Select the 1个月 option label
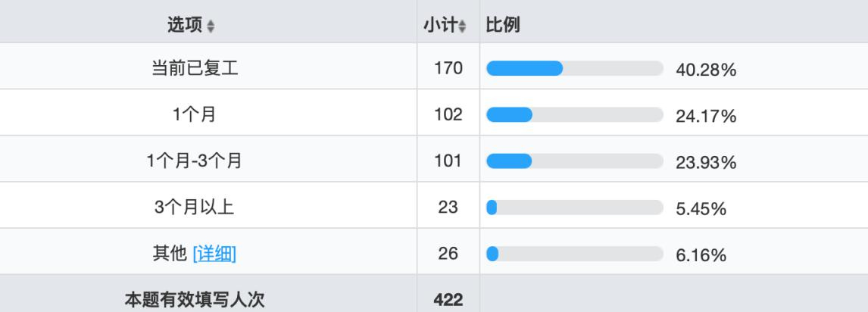Viewport: 868px width, 312px height. [195, 115]
